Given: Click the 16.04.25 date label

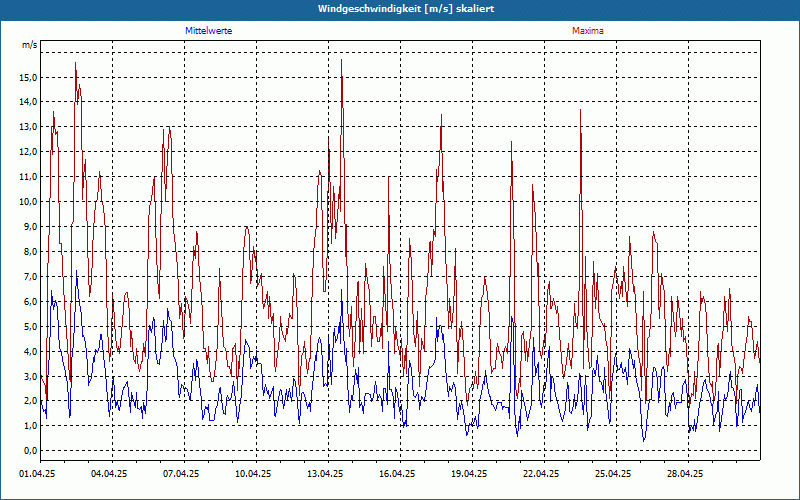Looking at the screenshot, I should 397,474.
